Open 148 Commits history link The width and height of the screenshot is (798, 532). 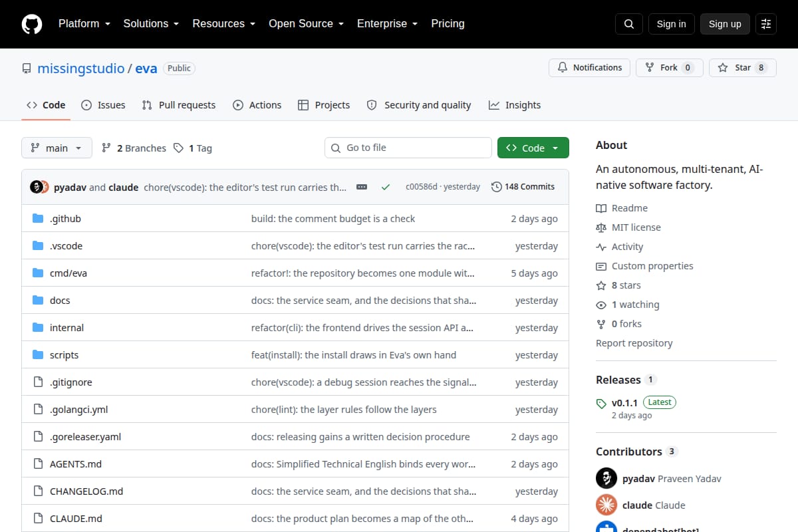pos(523,187)
